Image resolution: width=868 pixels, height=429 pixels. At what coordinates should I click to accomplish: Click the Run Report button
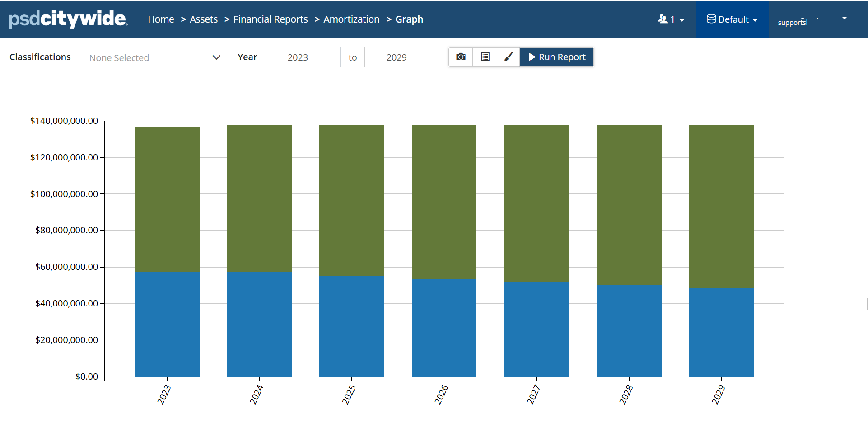[557, 57]
